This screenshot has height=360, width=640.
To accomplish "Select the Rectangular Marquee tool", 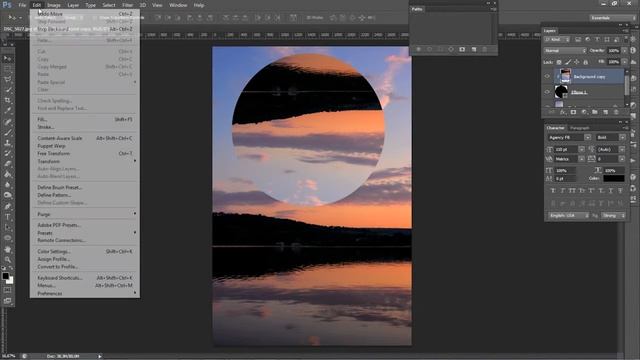I will pyautogui.click(x=7, y=69).
